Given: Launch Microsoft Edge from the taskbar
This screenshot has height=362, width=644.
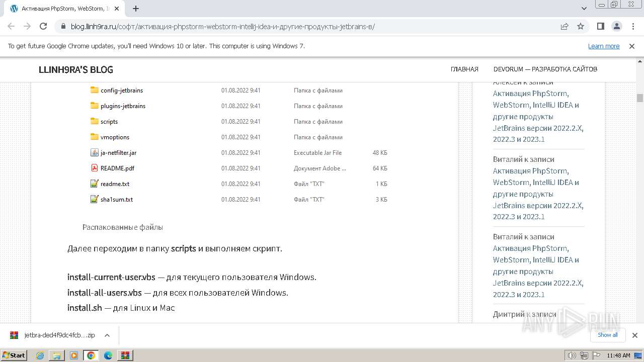Looking at the screenshot, I should pos(108,355).
